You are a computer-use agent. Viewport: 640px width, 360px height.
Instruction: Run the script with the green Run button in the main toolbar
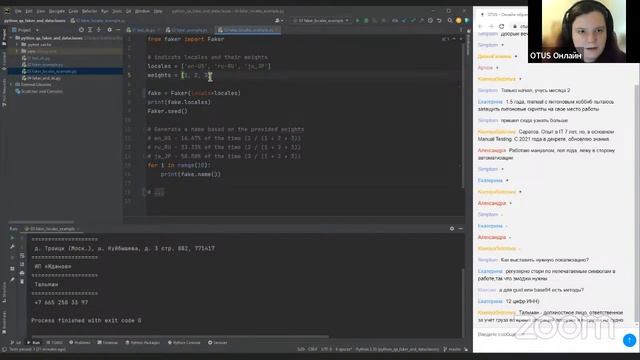click(x=358, y=20)
